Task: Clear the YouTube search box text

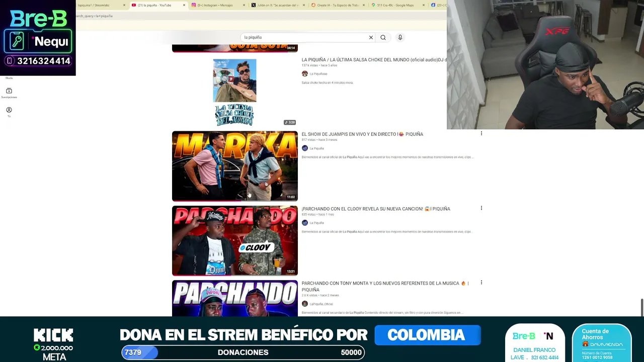Action: click(x=371, y=37)
